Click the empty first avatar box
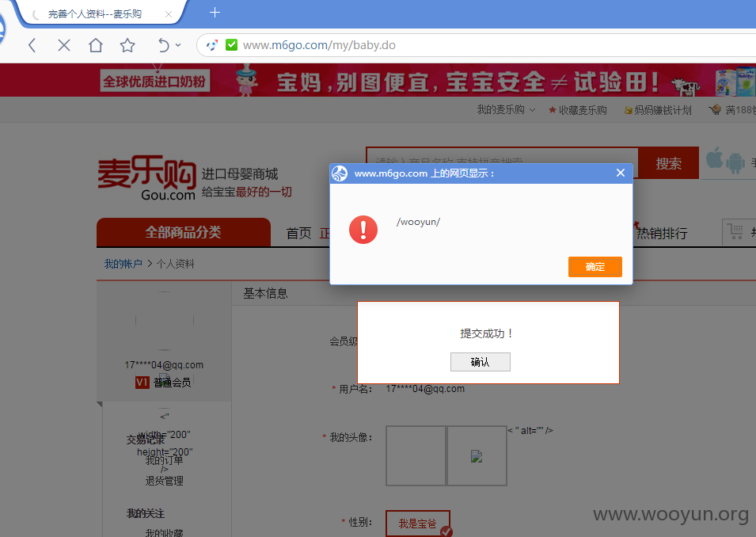The width and height of the screenshot is (756, 537). coord(416,455)
